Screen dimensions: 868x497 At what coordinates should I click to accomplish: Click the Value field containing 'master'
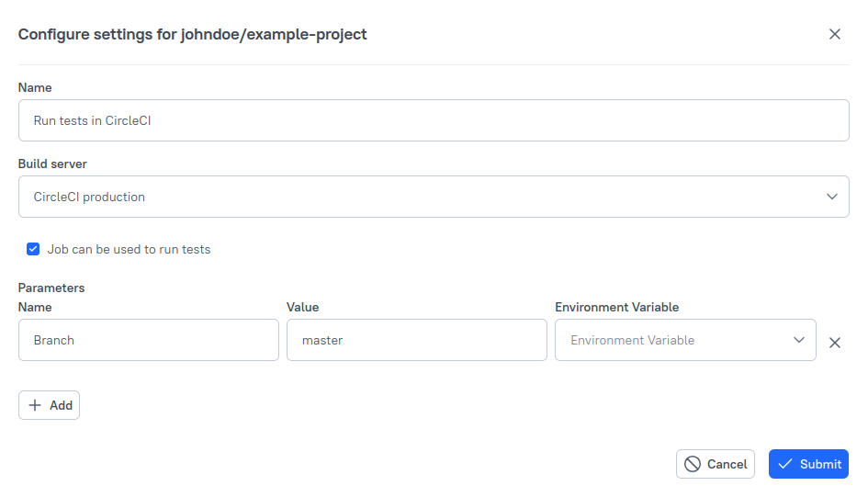[x=416, y=340]
